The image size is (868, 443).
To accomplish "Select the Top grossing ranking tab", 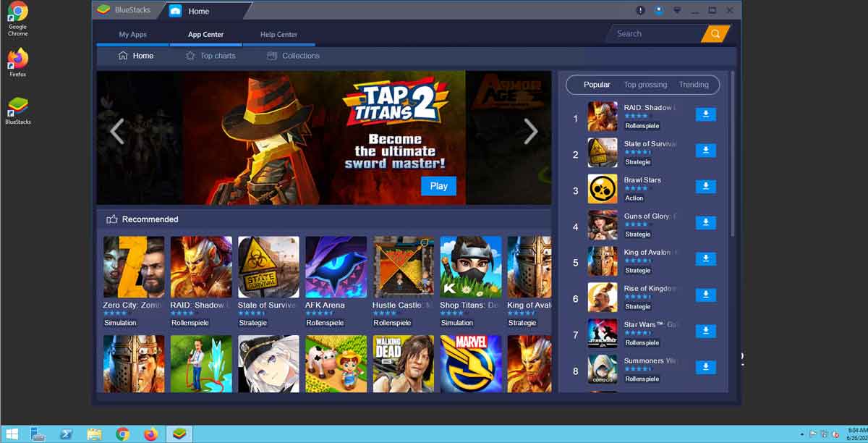I will 645,85.
